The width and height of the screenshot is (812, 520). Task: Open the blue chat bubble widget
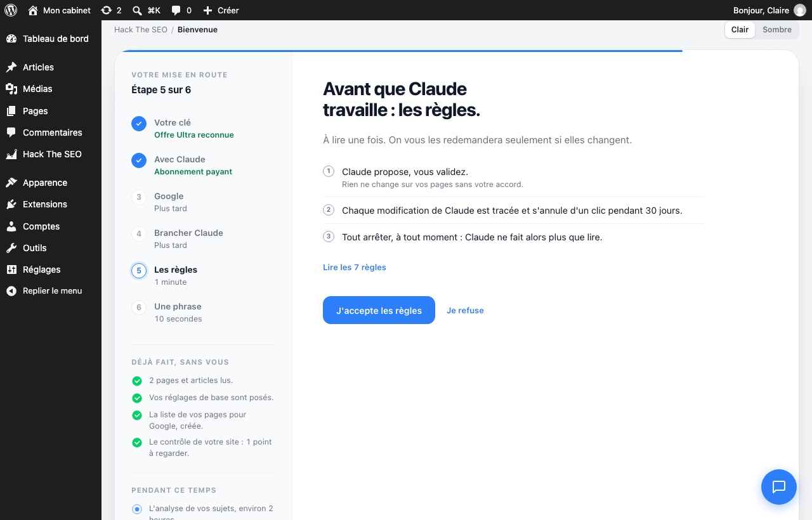tap(779, 487)
